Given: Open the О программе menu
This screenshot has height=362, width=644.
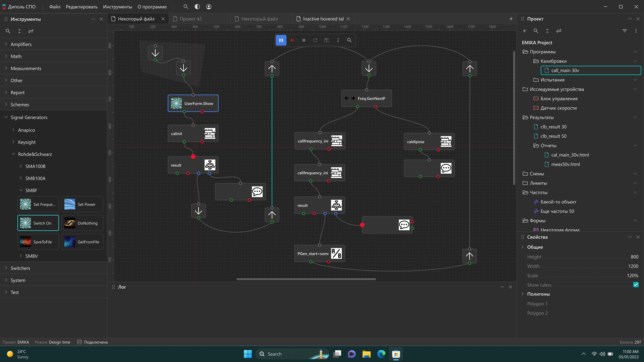Looking at the screenshot, I should [152, 7].
